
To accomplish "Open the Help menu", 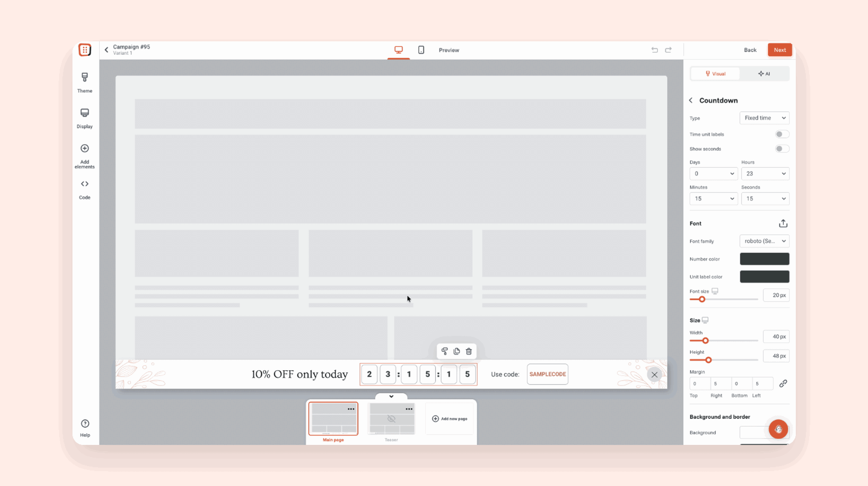I will pos(85,428).
